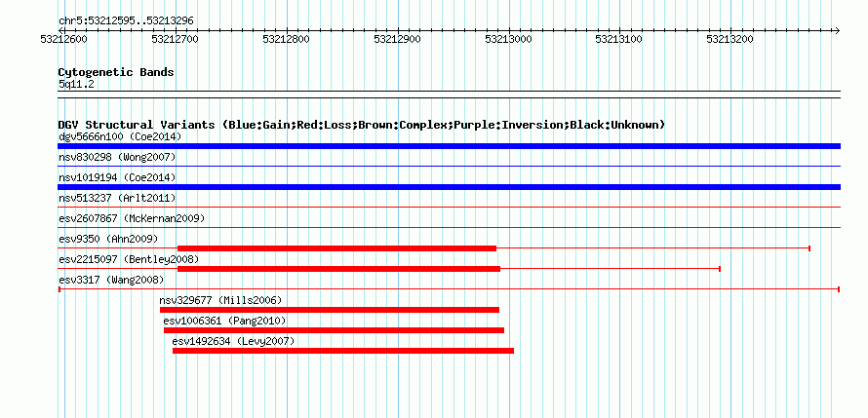This screenshot has height=418, width=868.
Task: Select the esv1006361 red bar
Action: (334, 330)
